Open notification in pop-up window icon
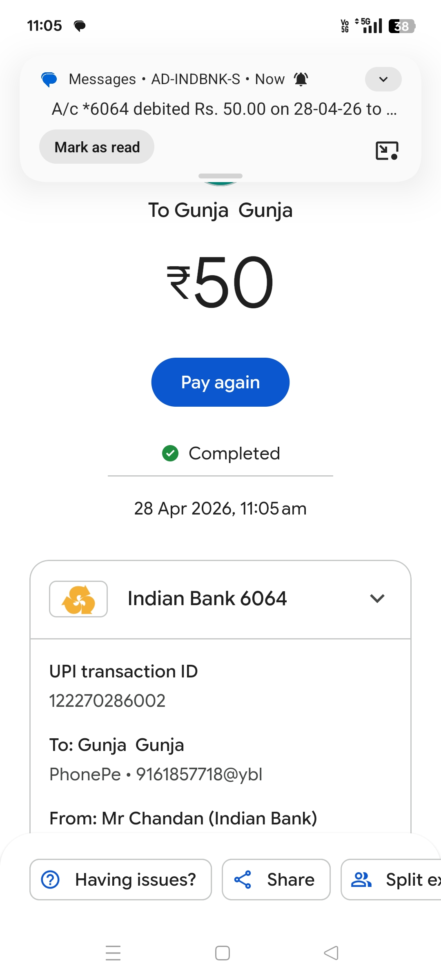 387,151
